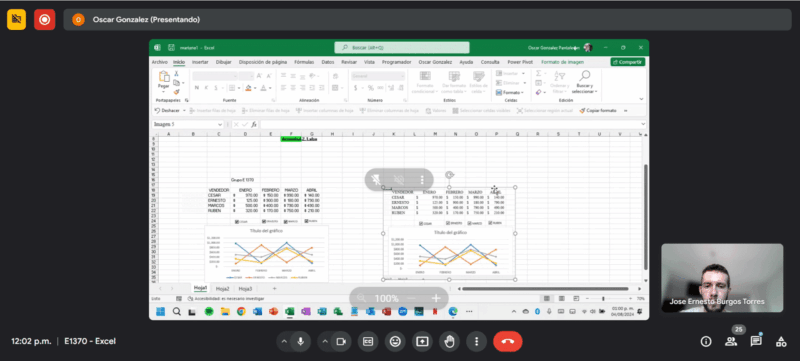Image resolution: width=800 pixels, height=361 pixels.
Task: Uncheck the RUBEN checkbox in worksheet
Action: [307, 221]
